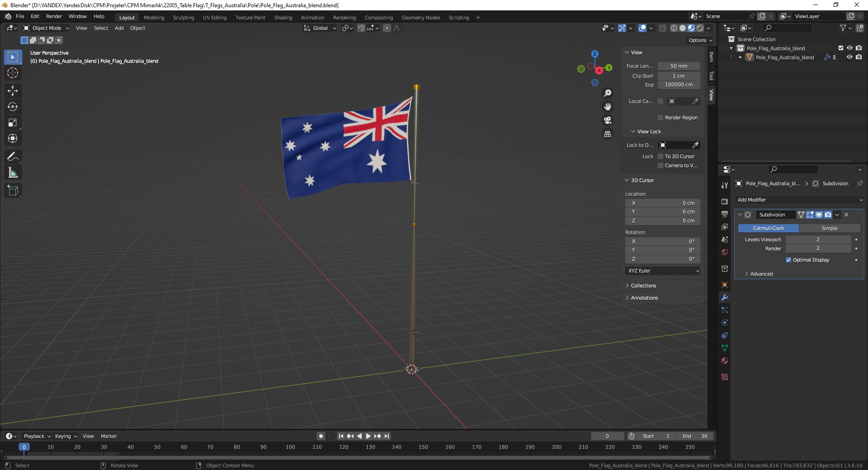
Task: Switch to the Modeling workspace tab
Action: click(154, 18)
